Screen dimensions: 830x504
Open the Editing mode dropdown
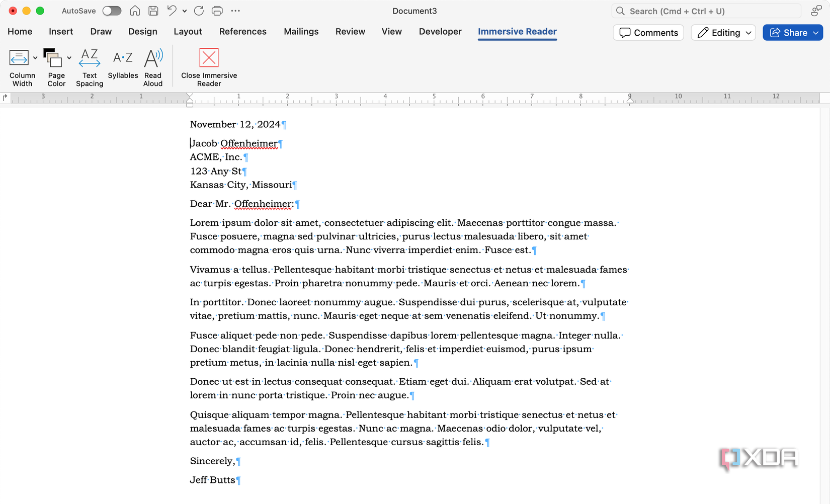point(723,33)
